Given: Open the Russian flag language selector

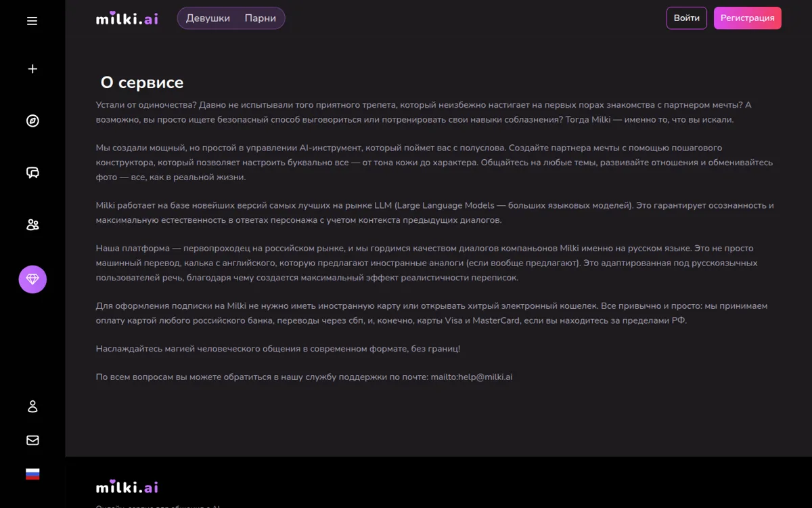Looking at the screenshot, I should (x=32, y=474).
